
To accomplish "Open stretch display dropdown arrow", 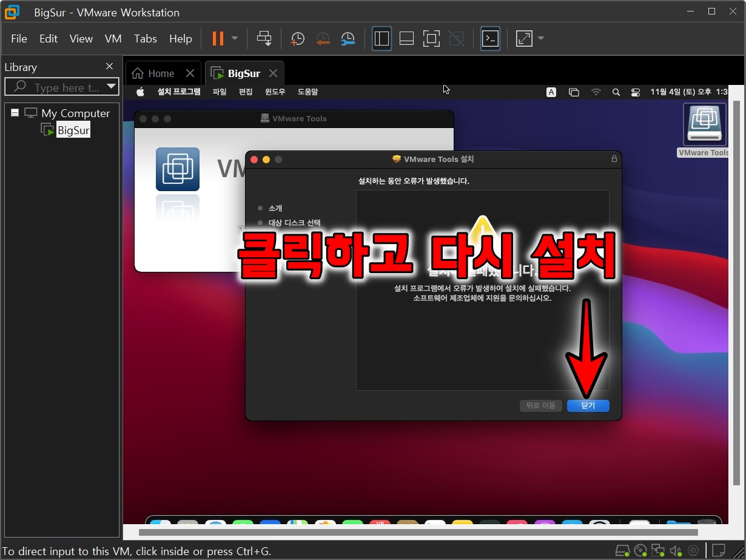I will click(541, 39).
